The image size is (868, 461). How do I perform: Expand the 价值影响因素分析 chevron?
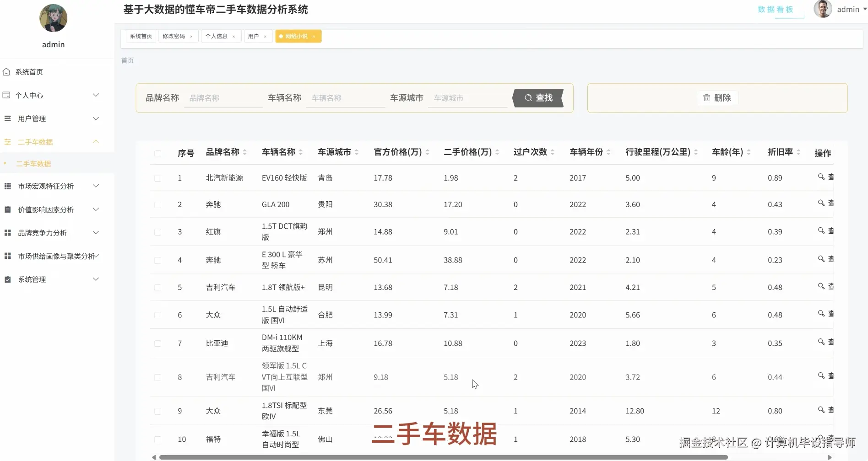pyautogui.click(x=96, y=209)
